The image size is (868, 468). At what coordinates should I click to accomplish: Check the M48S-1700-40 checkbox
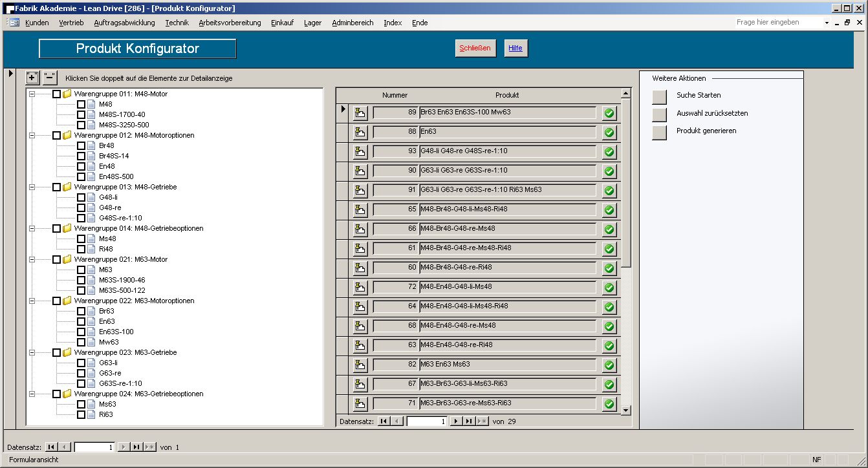point(81,114)
